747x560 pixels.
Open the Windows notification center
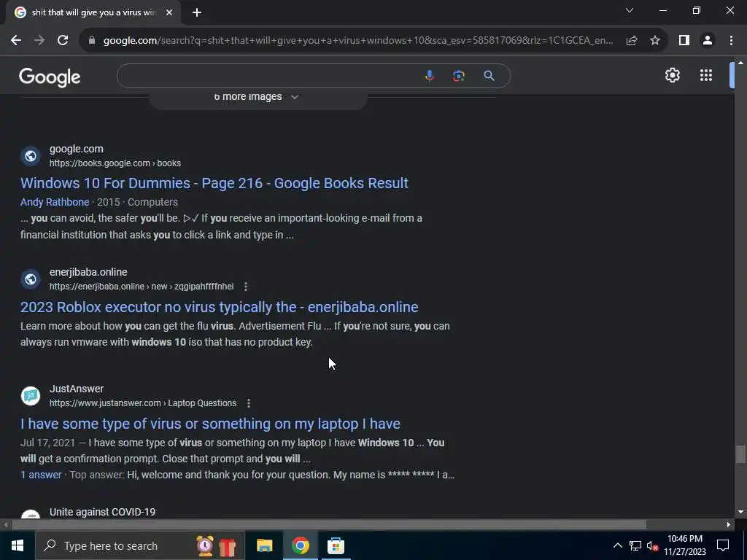[x=723, y=545]
